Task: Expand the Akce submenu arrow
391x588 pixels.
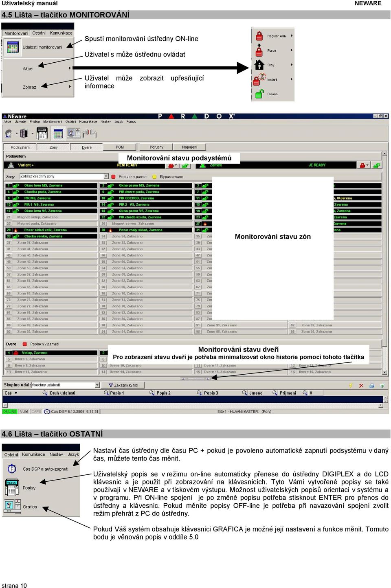Action: [x=70, y=68]
